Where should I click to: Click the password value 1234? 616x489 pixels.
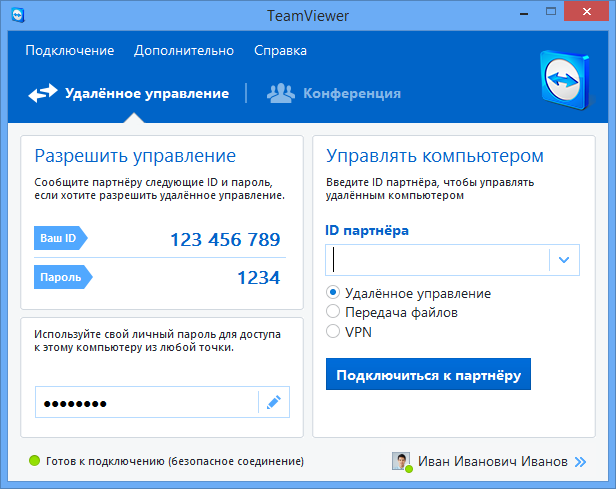point(259,278)
